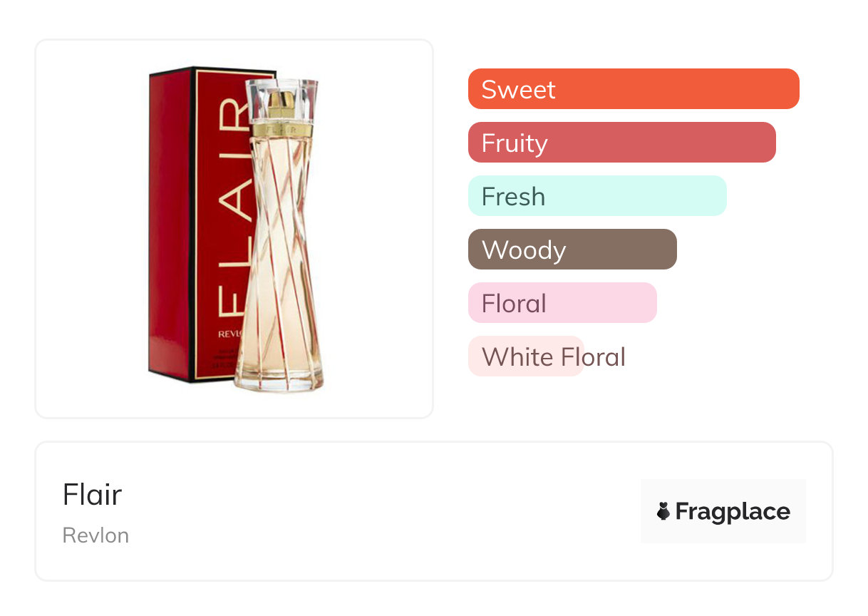Choose the Woody accord bar
The image size is (868, 616).
coord(572,250)
